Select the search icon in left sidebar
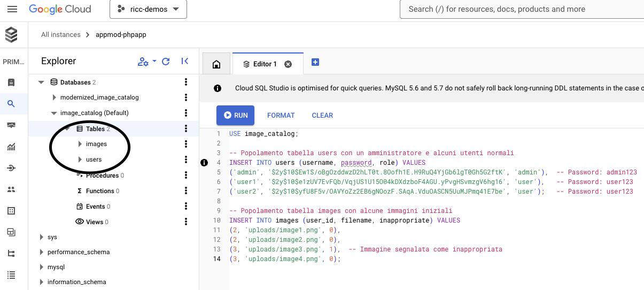The height and width of the screenshot is (290, 644). tap(11, 104)
